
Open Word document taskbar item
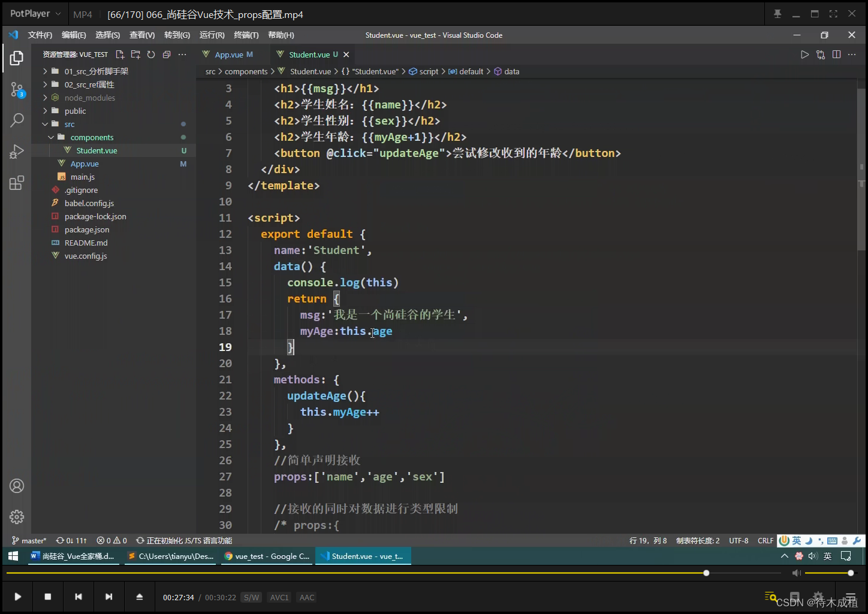tap(73, 556)
